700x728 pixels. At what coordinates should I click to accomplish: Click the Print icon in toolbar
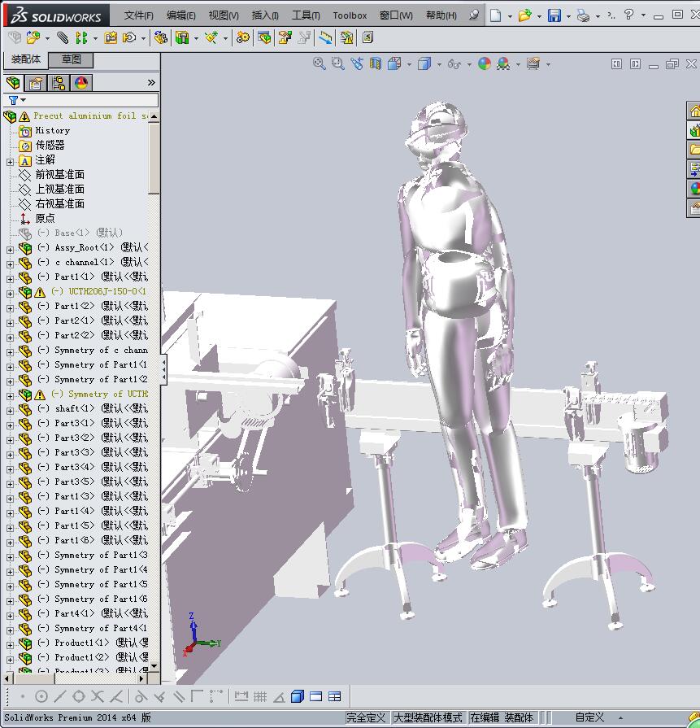tap(583, 15)
